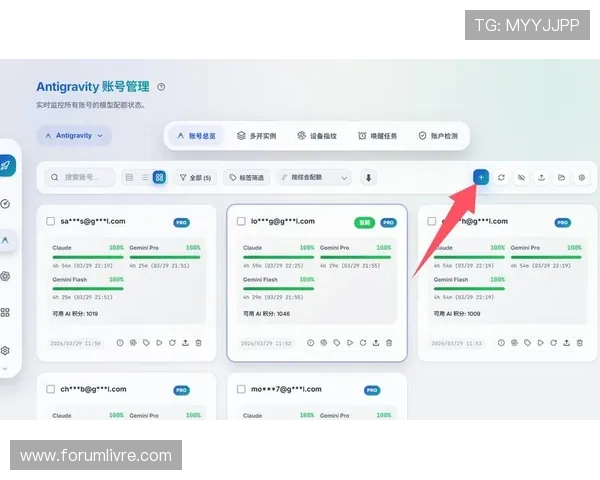The width and height of the screenshot is (600, 480).
Task: Click the toolbar export upload icon
Action: pyautogui.click(x=541, y=177)
